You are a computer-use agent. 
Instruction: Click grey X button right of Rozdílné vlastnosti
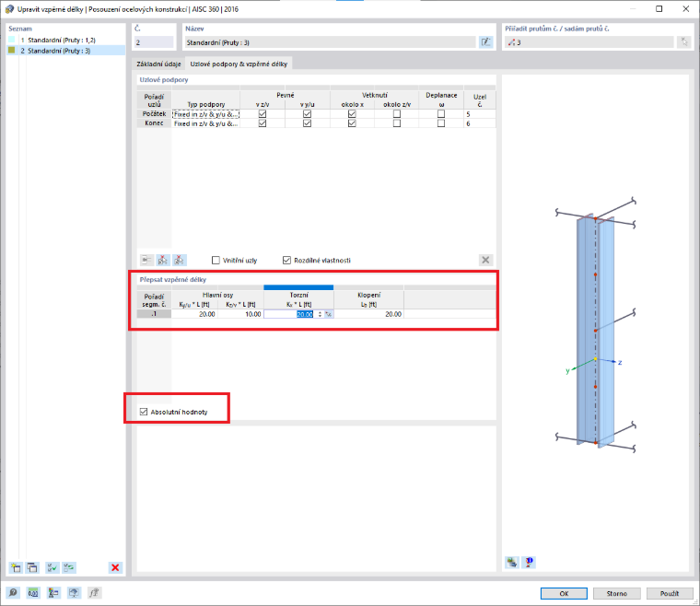(x=485, y=260)
